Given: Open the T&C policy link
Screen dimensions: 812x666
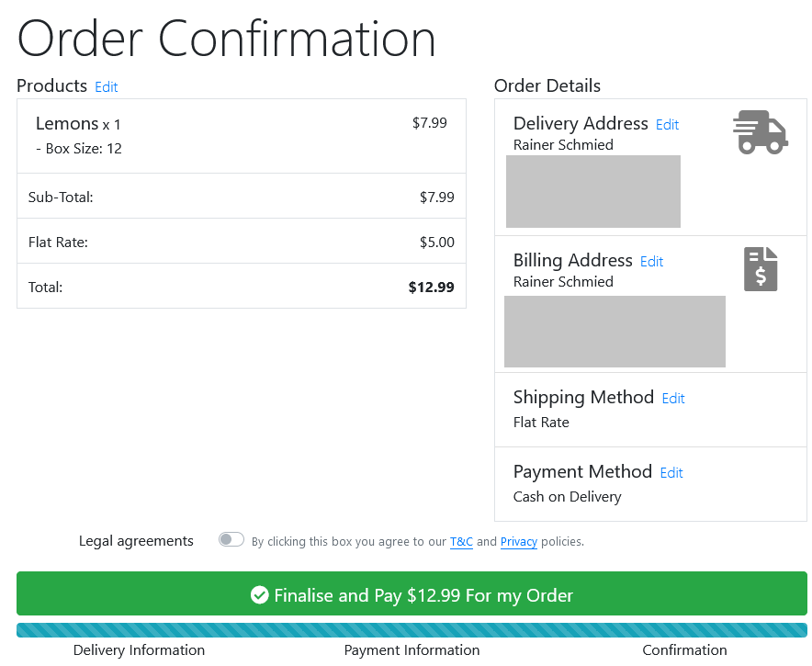Looking at the screenshot, I should pos(461,542).
